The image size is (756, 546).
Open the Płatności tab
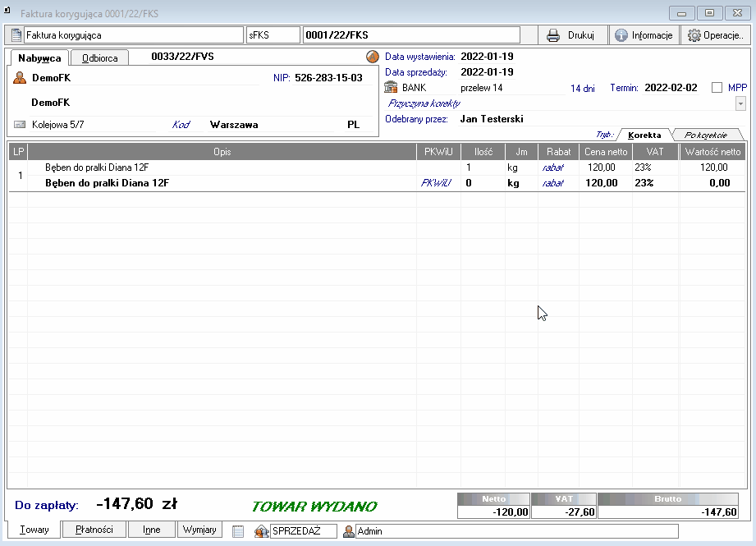[x=94, y=530]
